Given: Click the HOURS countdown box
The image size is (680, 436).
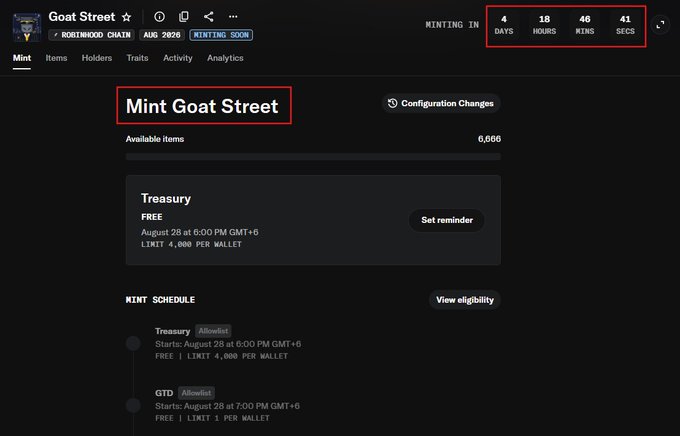Looking at the screenshot, I should 544,26.
